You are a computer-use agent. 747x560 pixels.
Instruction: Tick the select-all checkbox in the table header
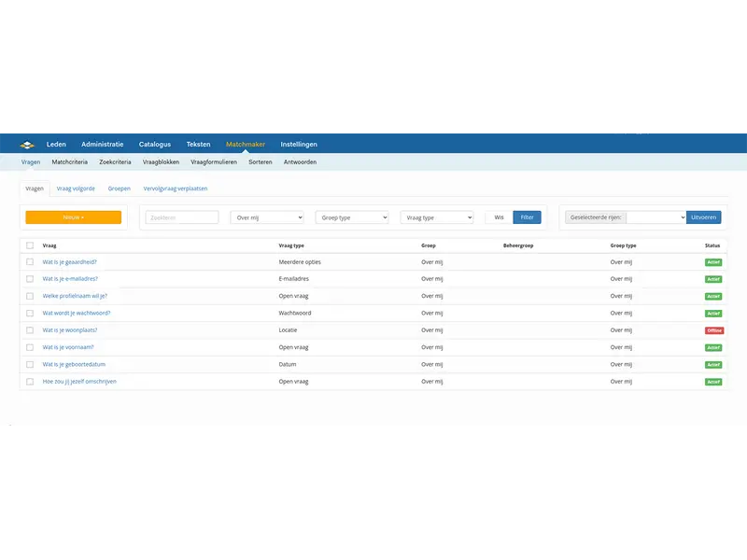pos(30,245)
